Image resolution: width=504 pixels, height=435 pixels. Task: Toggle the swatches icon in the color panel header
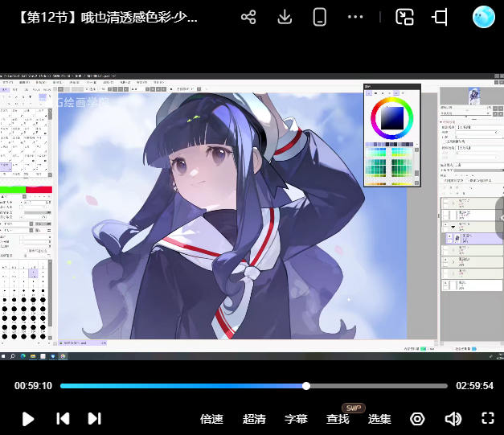(396, 93)
